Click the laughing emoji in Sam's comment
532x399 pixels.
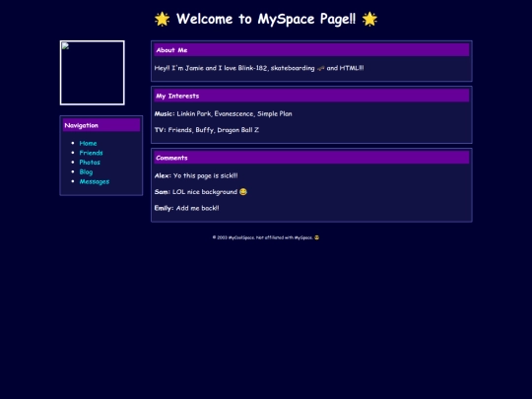(x=243, y=192)
